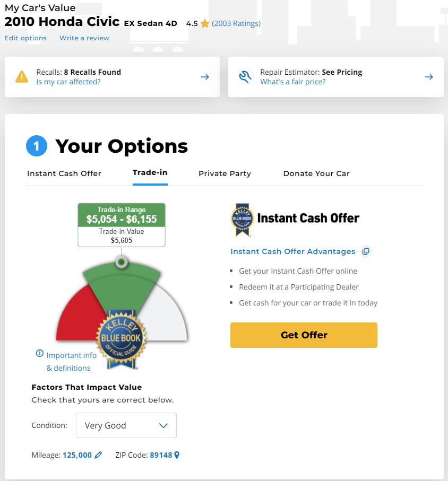Screen dimensions: 448x481
Task: Click the copy icon beside Instant Cash Offer Advantages
Action: 365,251
